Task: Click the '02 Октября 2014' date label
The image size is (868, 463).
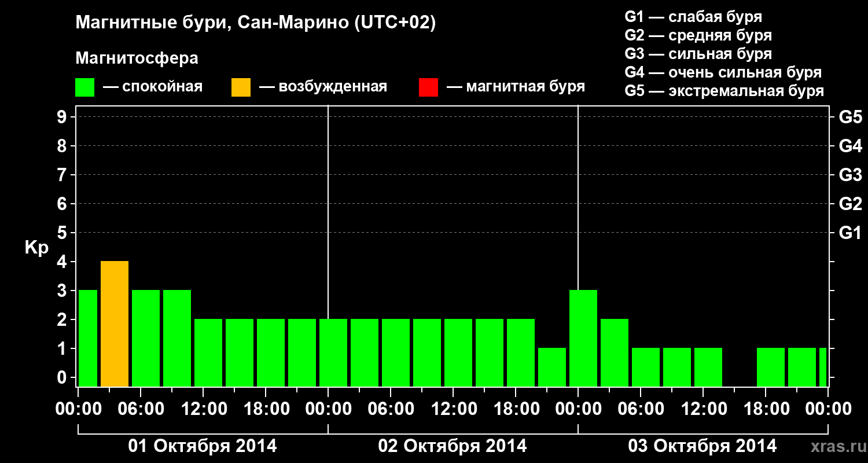Action: [453, 446]
